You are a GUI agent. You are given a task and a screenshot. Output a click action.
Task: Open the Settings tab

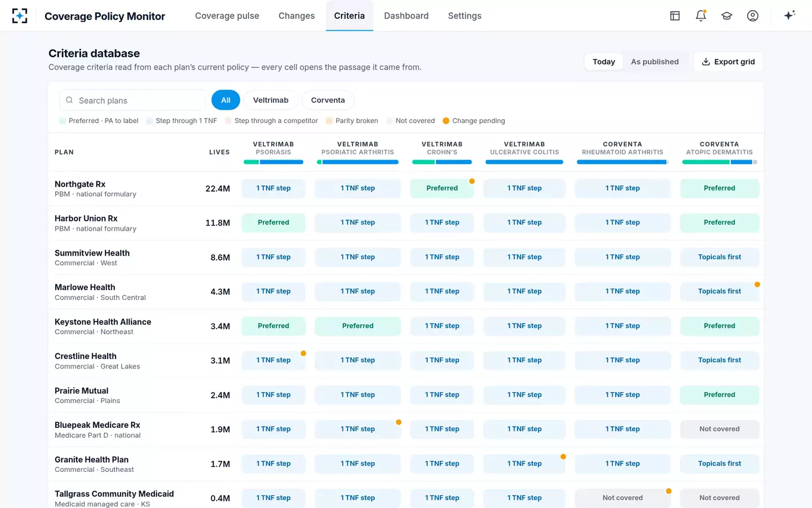[465, 16]
